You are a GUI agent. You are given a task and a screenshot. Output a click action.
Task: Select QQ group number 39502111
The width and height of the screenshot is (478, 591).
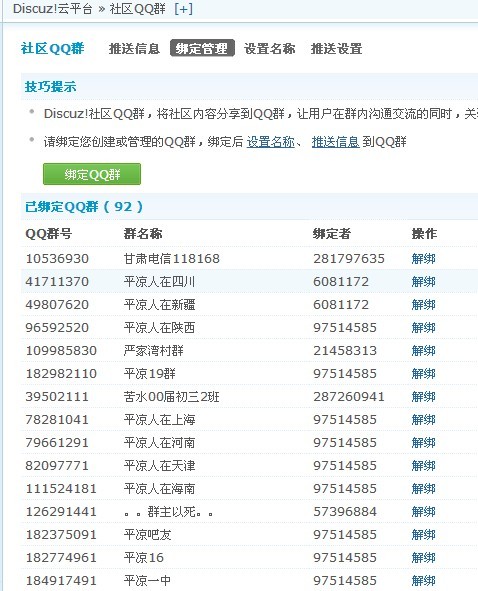57,397
